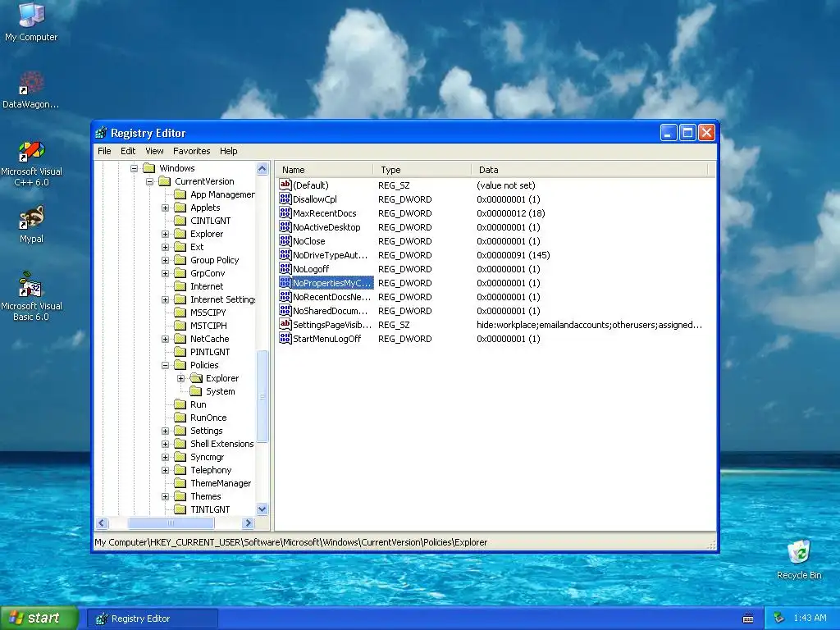Click the NoDriveTypeAut... DWORD icon
Image resolution: width=840 pixels, height=630 pixels.
click(x=285, y=254)
